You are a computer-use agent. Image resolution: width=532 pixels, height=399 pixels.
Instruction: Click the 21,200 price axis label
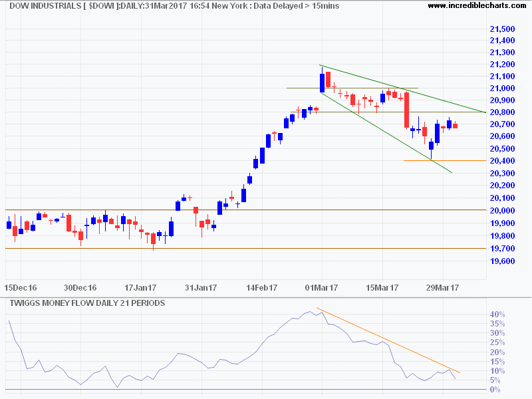503,64
